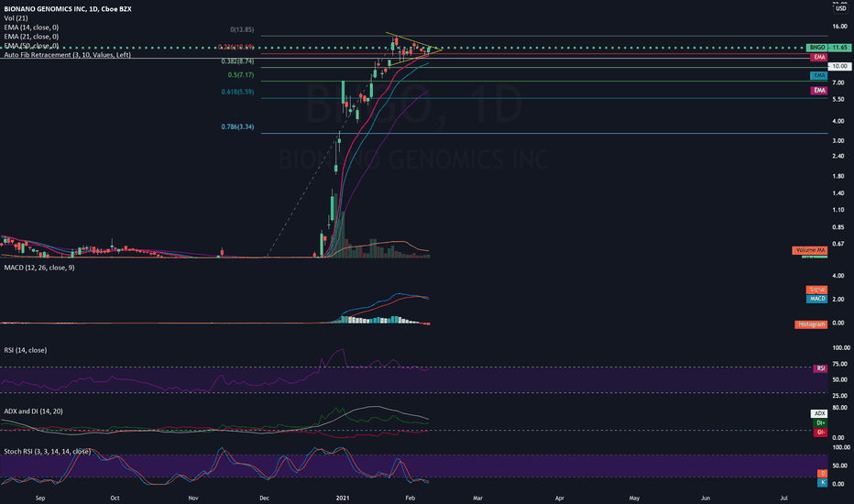Select the EMA (21, close, 0) legend
Viewport: 854px width, 504px height.
31,37
